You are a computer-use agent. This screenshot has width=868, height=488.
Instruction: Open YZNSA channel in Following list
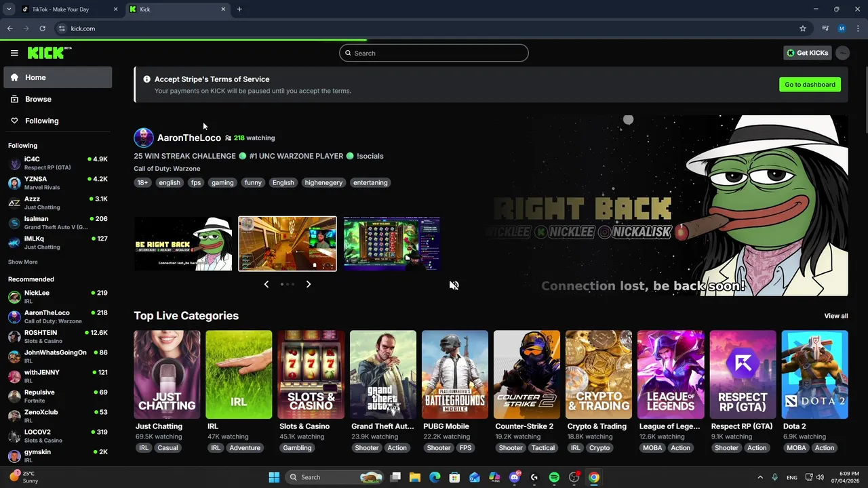pyautogui.click(x=58, y=183)
